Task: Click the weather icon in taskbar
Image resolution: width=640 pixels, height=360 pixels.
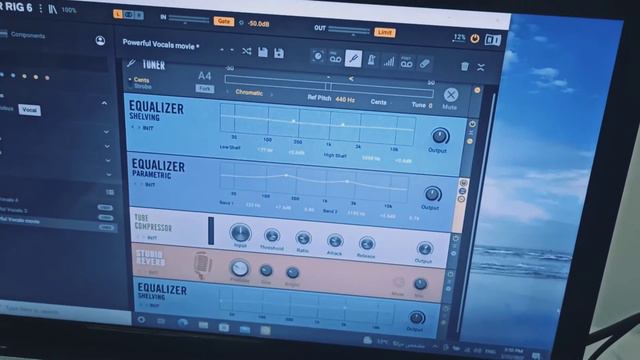Action: pyautogui.click(x=367, y=340)
